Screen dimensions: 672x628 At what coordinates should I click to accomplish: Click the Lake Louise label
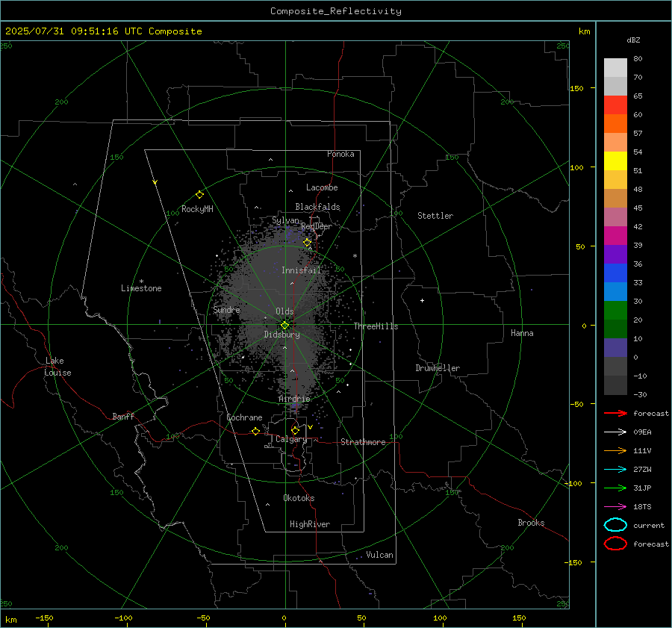pos(57,367)
